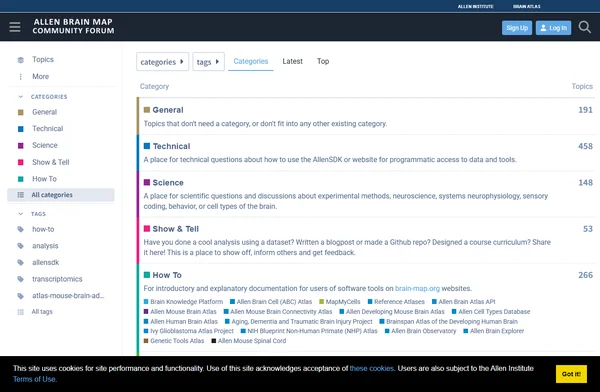Screen dimensions: 600x392
Task: Collapse the Tags sidebar section
Action: pyautogui.click(x=21, y=214)
